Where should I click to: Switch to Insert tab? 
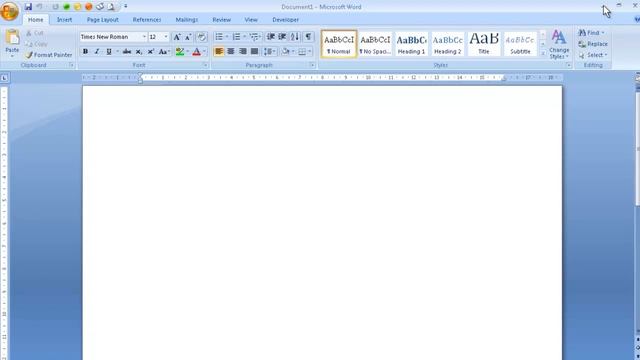click(x=64, y=20)
